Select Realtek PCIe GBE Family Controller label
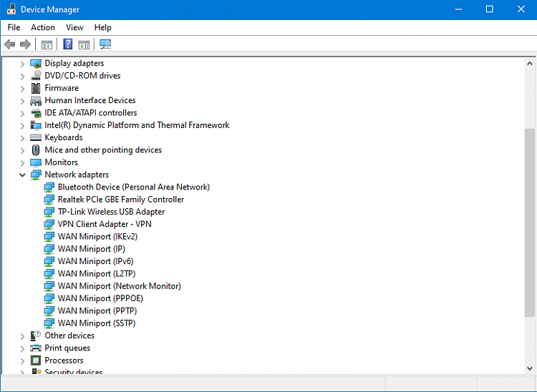 coord(121,199)
